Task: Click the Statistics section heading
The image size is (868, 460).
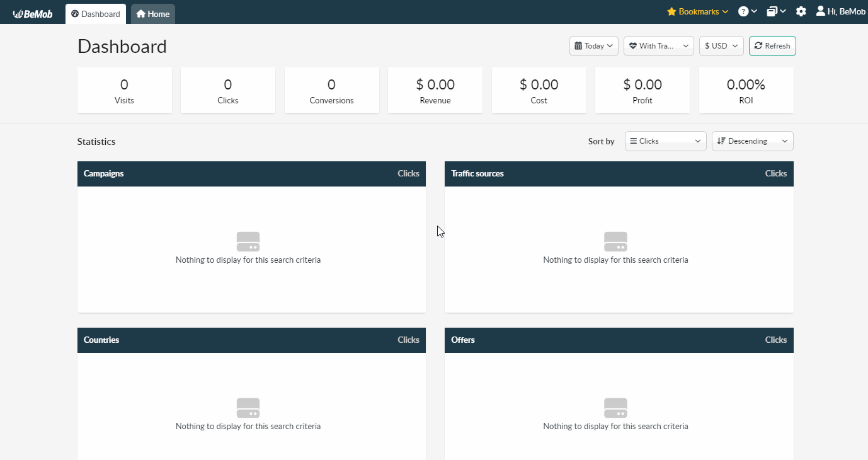Action: tap(96, 142)
